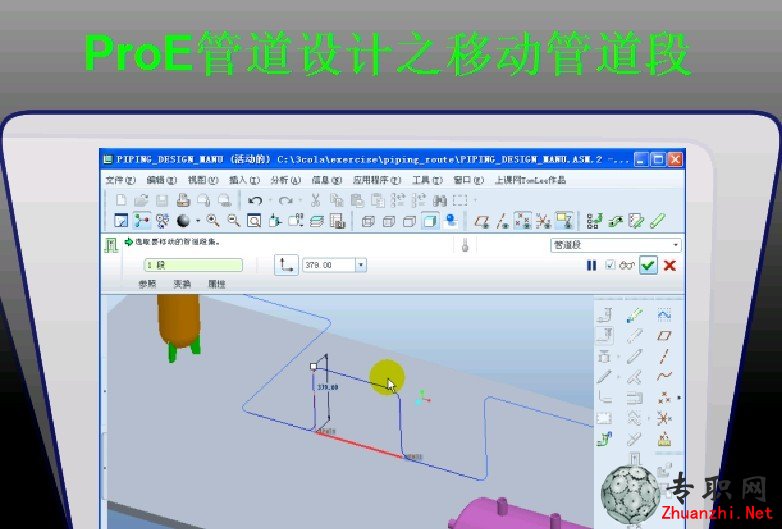Open Find tool with binoculars icon
The width and height of the screenshot is (782, 529).
pyautogui.click(x=439, y=200)
